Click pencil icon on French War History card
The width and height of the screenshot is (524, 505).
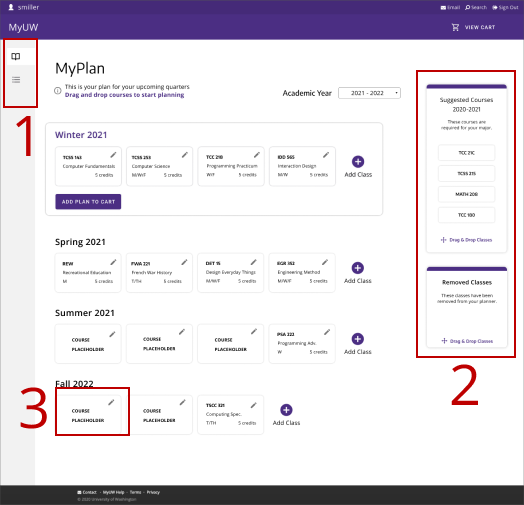click(184, 262)
